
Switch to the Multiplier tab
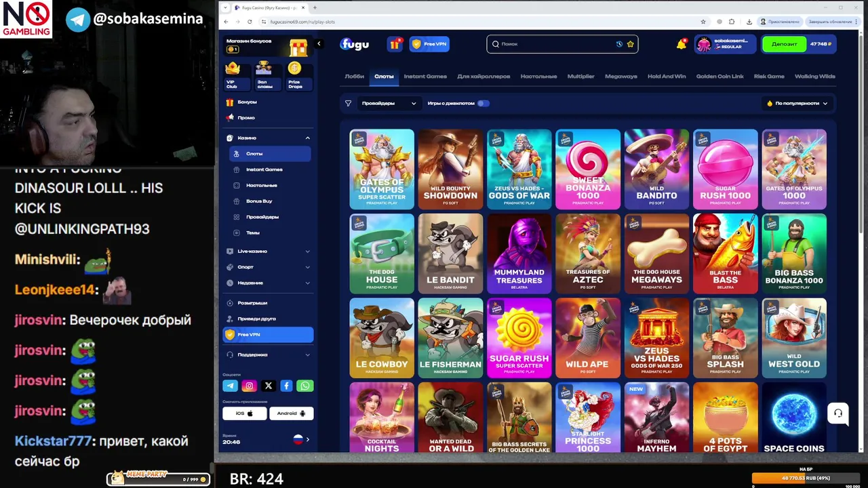point(581,77)
